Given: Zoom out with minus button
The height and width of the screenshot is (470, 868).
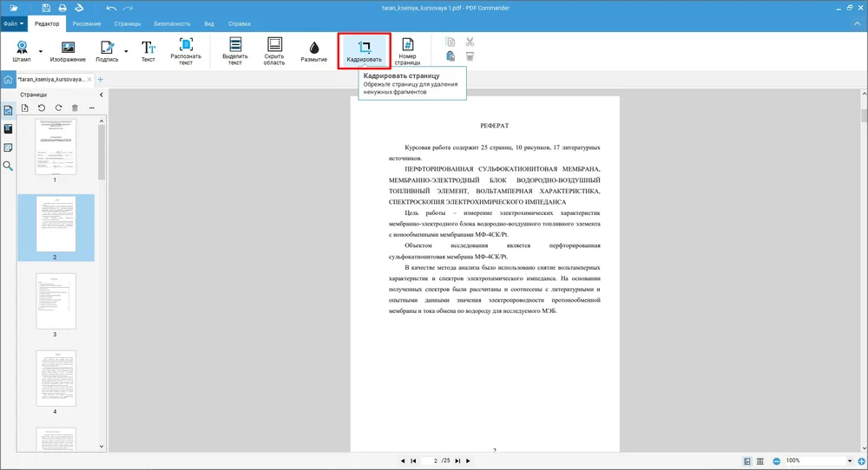Looking at the screenshot, I should point(777,461).
